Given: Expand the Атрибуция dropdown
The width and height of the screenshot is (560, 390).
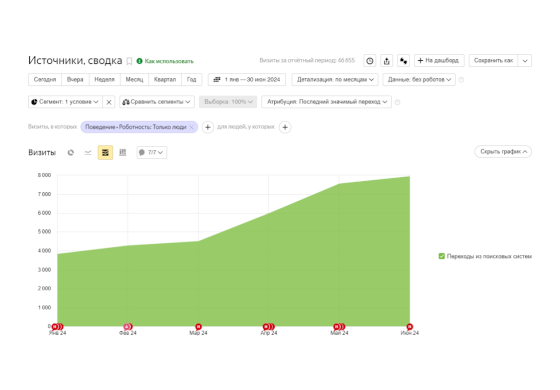Looking at the screenshot, I should click(326, 102).
